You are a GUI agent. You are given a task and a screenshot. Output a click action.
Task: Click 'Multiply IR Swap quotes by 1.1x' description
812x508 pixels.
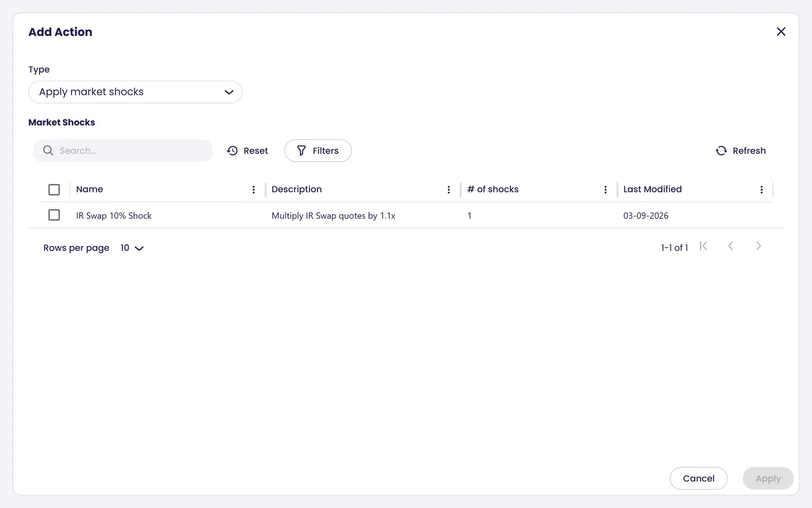click(333, 215)
